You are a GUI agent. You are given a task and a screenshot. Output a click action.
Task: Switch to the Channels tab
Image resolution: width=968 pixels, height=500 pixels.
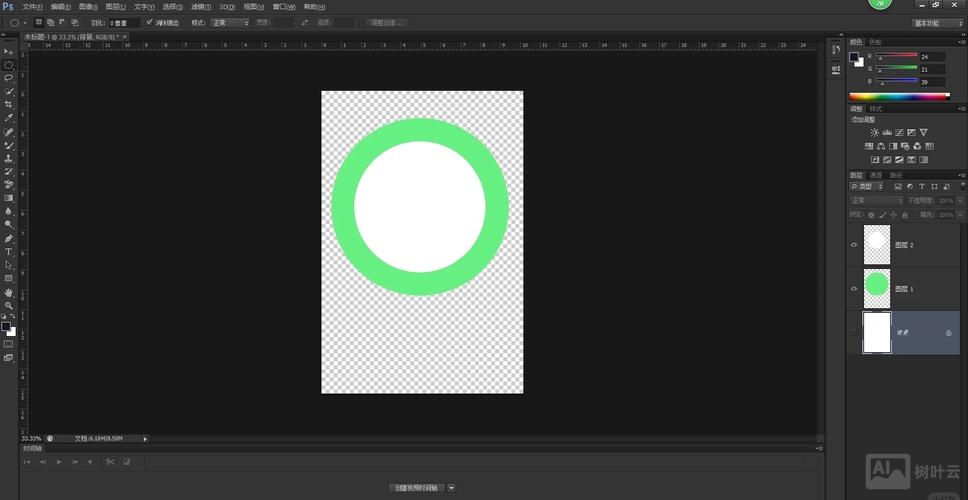pyautogui.click(x=875, y=175)
